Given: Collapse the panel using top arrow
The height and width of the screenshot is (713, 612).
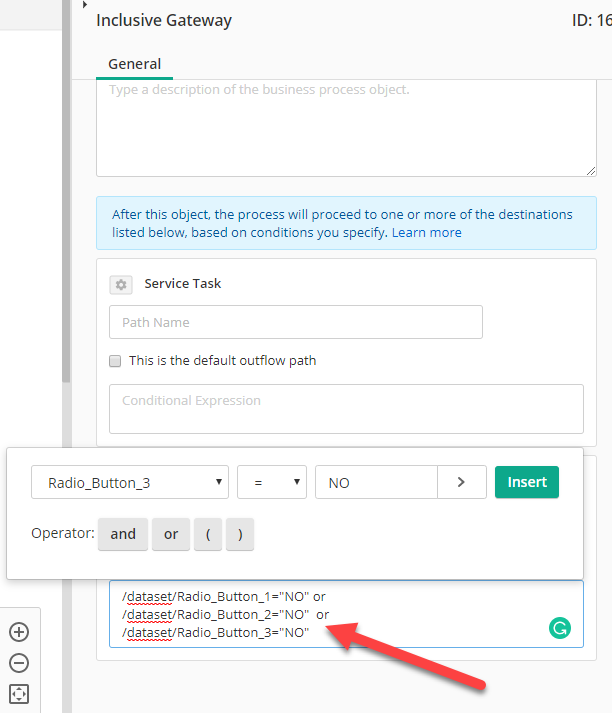Looking at the screenshot, I should pyautogui.click(x=85, y=5).
